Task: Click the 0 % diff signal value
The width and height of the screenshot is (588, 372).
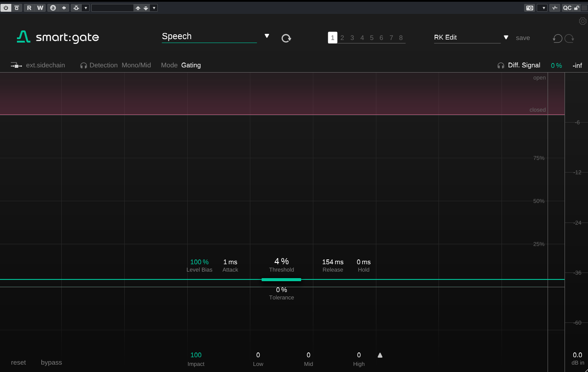Action: pos(556,66)
